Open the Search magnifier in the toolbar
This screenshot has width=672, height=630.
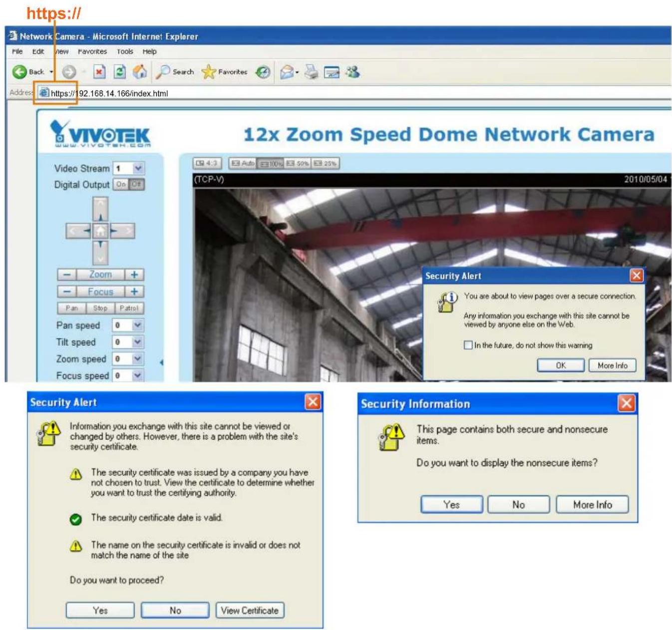(163, 72)
